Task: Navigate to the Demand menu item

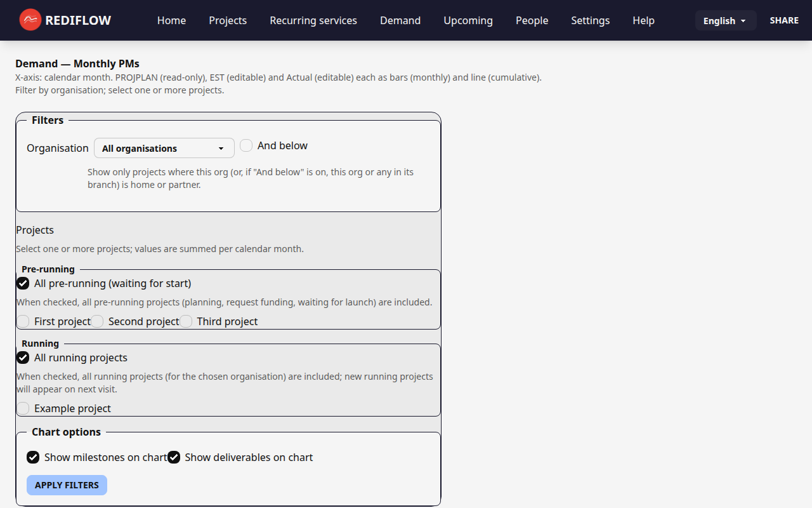Action: click(400, 20)
